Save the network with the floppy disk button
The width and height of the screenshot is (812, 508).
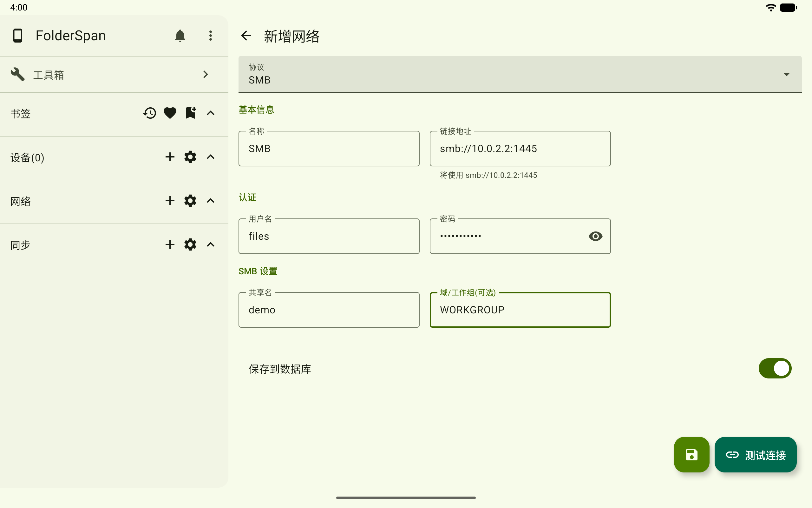691,455
